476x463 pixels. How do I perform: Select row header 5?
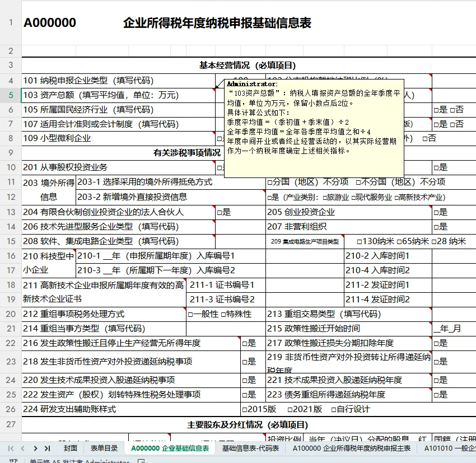[11, 95]
